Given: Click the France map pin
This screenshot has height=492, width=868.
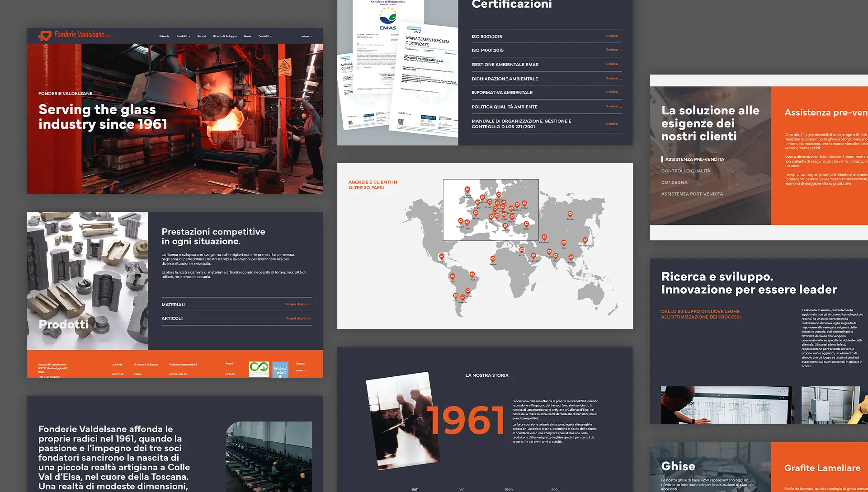Looking at the screenshot, I should 476,213.
